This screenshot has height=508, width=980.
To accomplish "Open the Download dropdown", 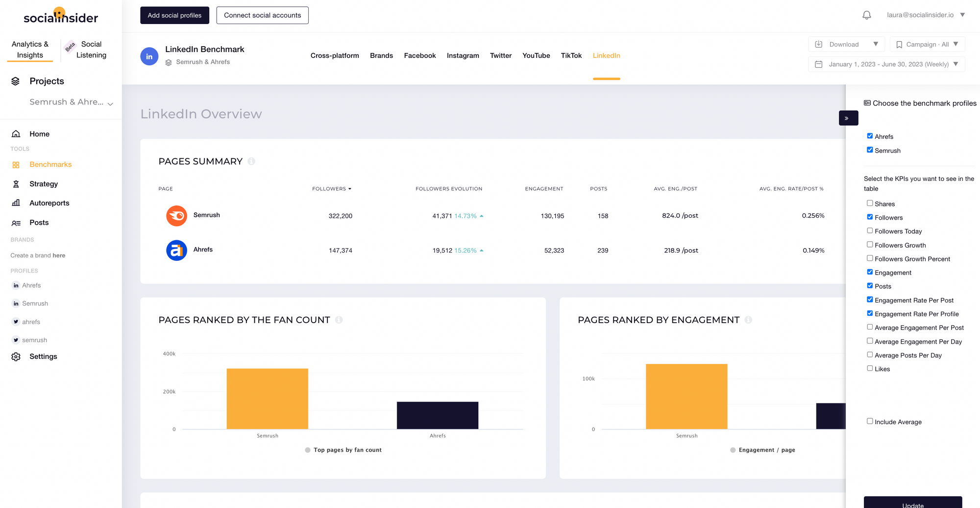I will pos(846,44).
